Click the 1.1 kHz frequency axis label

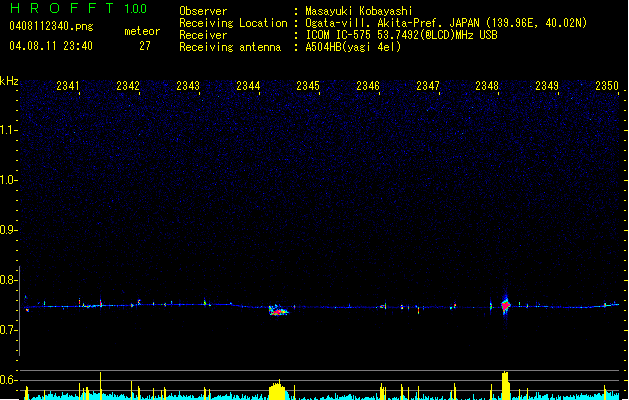click(x=8, y=130)
